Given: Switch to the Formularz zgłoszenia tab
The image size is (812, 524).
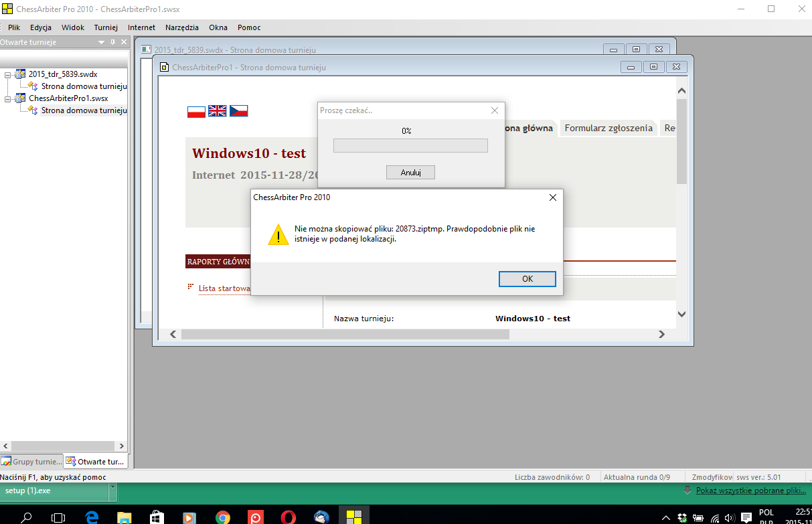Looking at the screenshot, I should tap(608, 128).
